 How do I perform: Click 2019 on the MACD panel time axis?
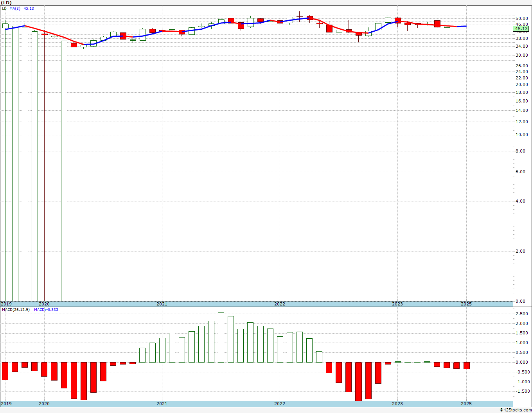click(6, 404)
